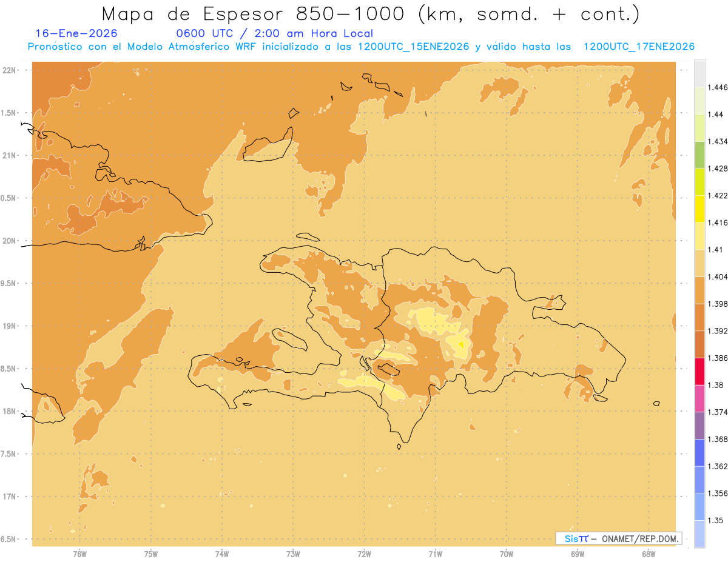Select the '0600 UTC / 2:00 am Hora Local' text
Viewport: 728px width, 562px height.
click(x=274, y=33)
